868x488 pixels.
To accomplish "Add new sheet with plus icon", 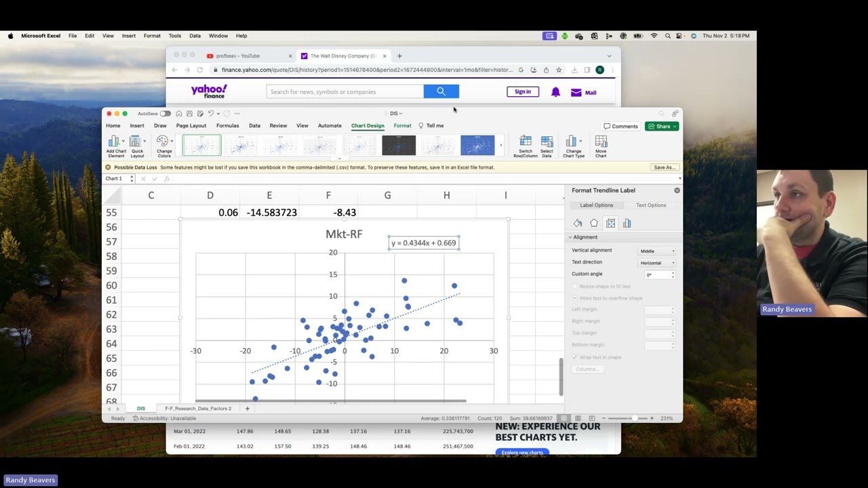I will pyautogui.click(x=248, y=408).
